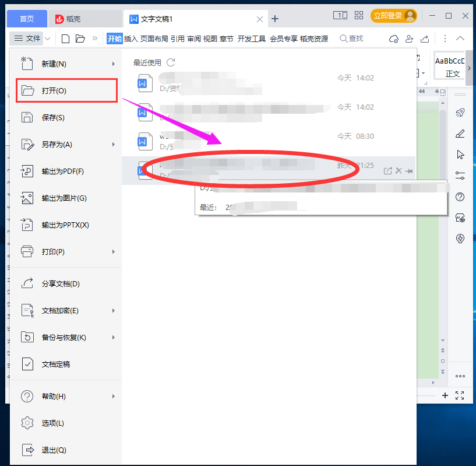Screen dimensions: 476x466
Task: Open the 插入 ribbon tab
Action: [131, 38]
